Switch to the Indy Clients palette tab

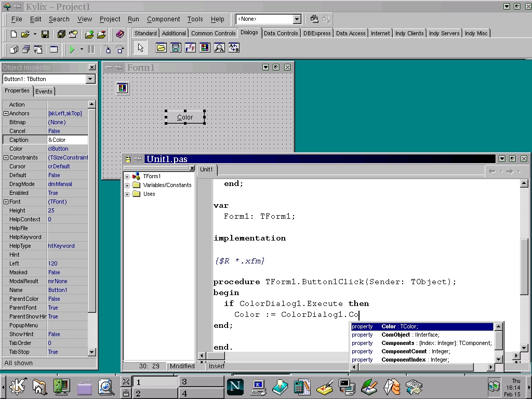coord(409,33)
